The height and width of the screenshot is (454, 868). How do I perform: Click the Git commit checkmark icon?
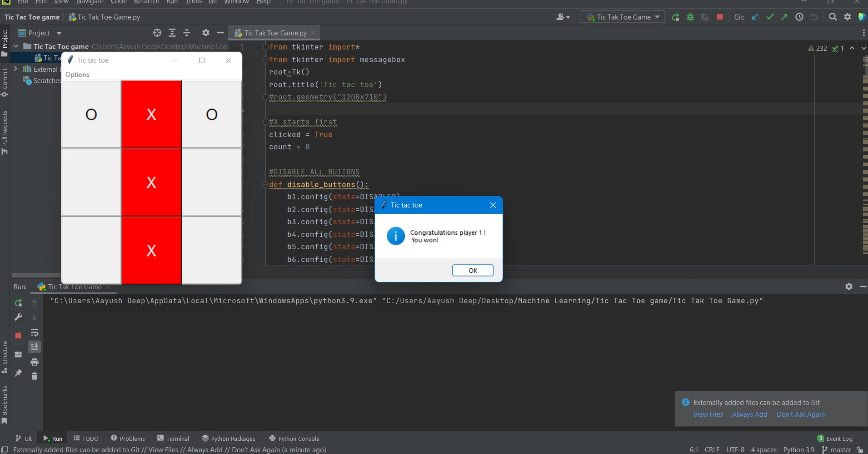click(770, 17)
